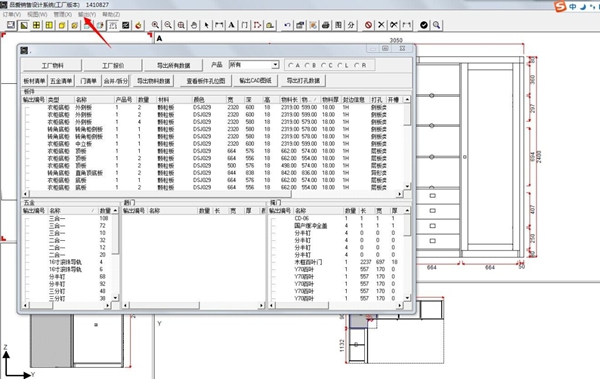
Task: Click the 分 split toolbar icon
Action: 351,25
